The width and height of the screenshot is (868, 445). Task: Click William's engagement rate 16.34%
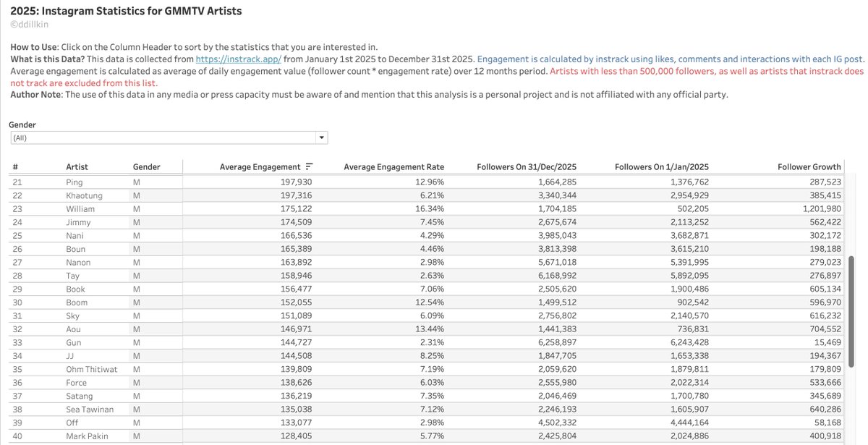pyautogui.click(x=430, y=208)
